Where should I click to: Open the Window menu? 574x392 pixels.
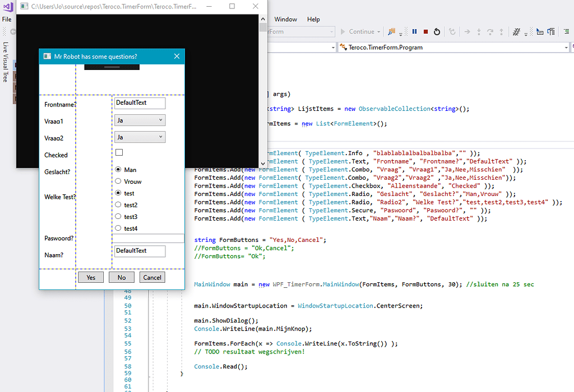coord(286,19)
